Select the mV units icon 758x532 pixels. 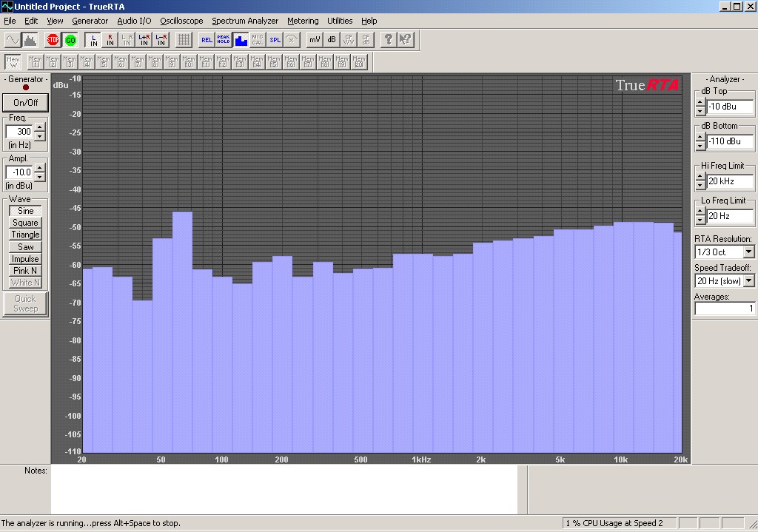click(315, 40)
